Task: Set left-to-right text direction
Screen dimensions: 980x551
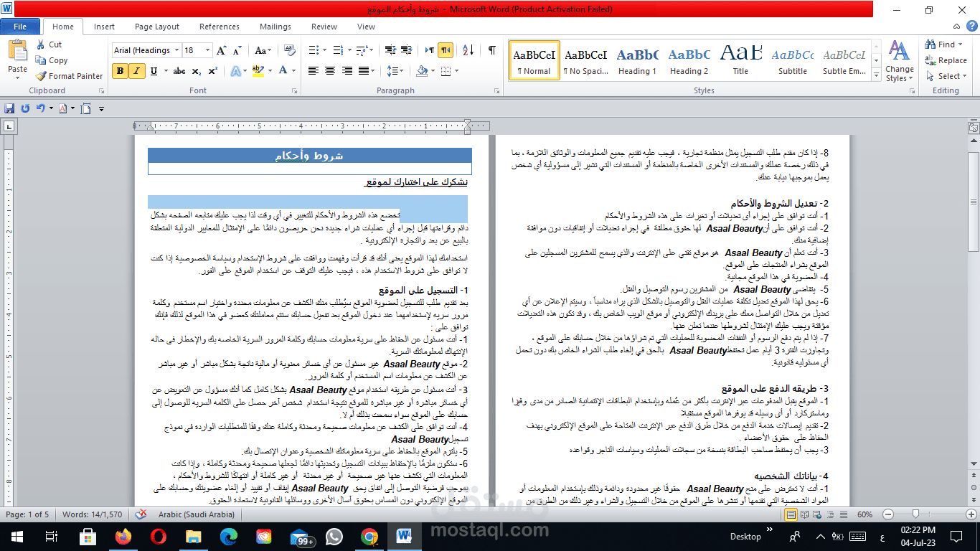Action: [x=430, y=50]
